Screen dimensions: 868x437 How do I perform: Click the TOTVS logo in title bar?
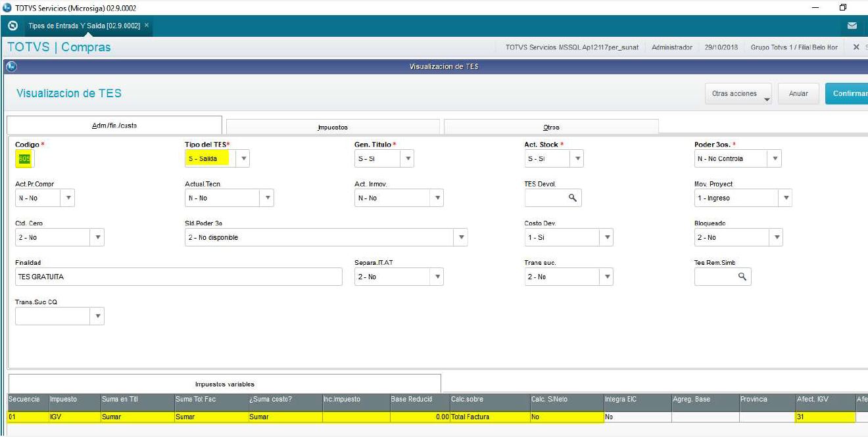pos(7,8)
